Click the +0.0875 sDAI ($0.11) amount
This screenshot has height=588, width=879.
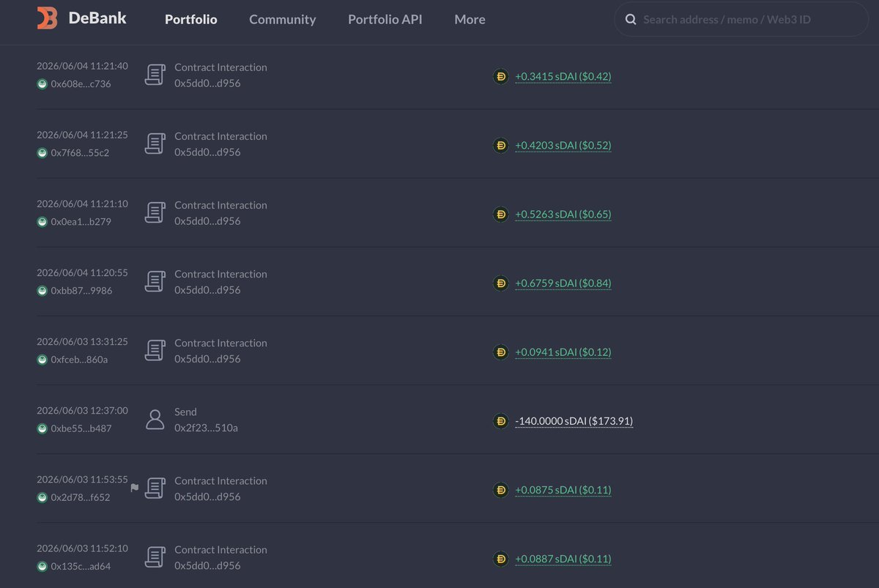563,490
